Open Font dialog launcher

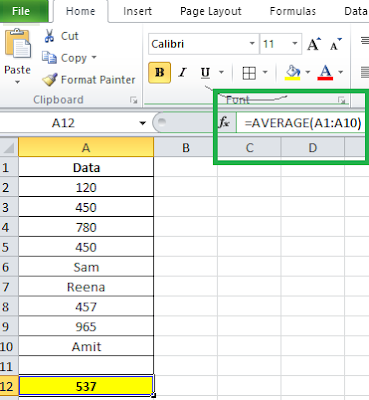tap(341, 100)
